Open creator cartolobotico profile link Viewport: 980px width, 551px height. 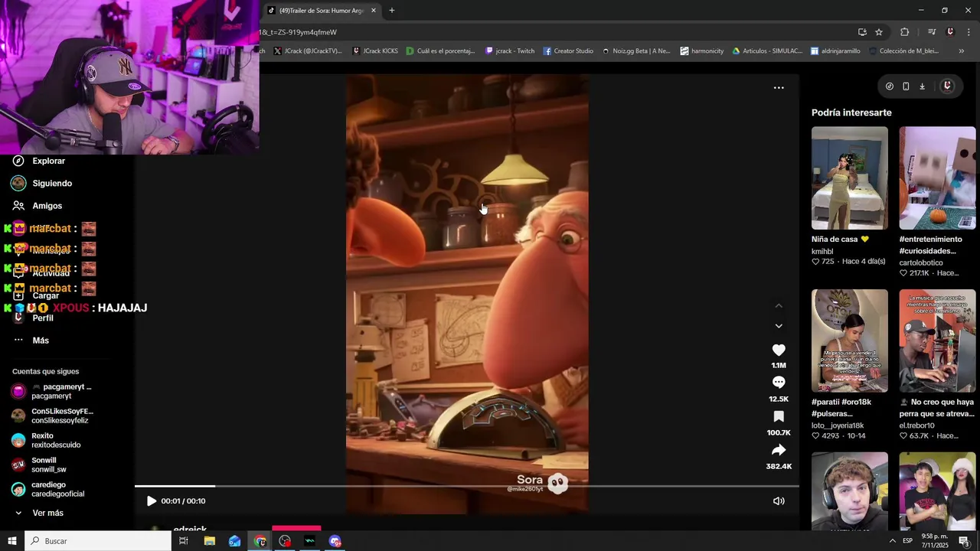921,262
